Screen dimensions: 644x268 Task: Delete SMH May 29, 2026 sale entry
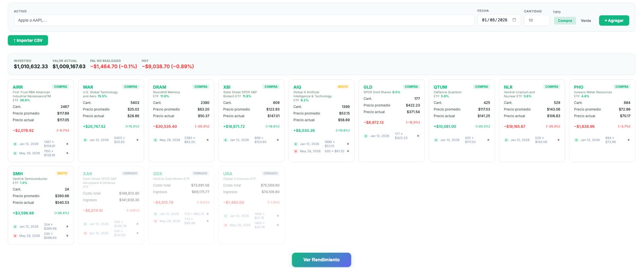pos(67,236)
